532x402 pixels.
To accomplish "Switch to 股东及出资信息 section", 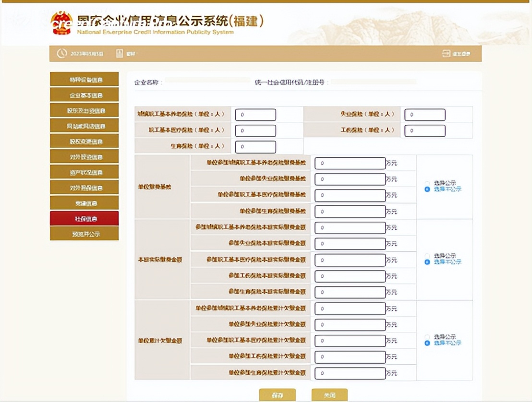I will [x=84, y=110].
